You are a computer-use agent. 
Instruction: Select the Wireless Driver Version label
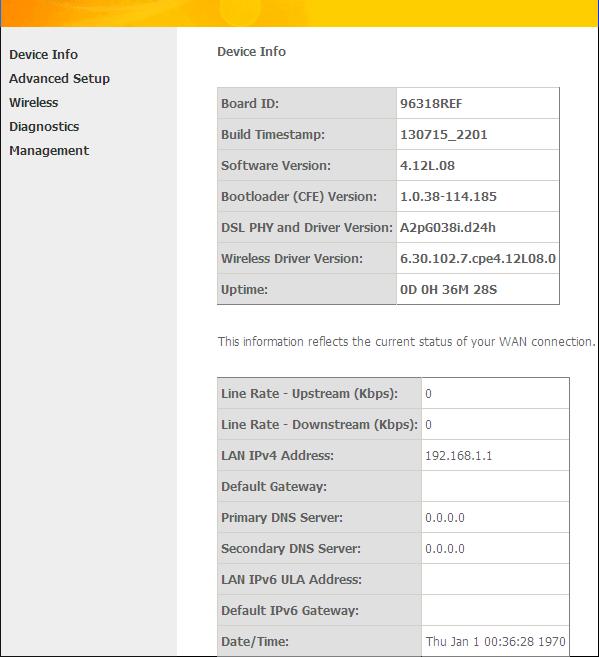pos(292,259)
